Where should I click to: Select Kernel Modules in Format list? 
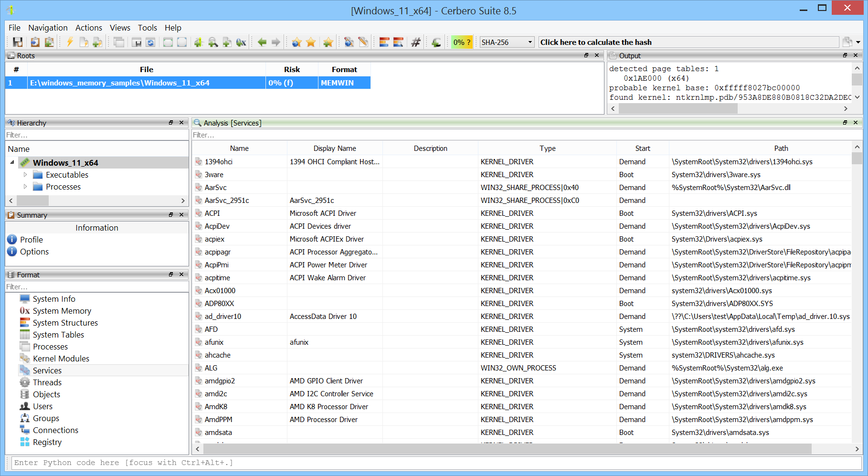coord(61,359)
